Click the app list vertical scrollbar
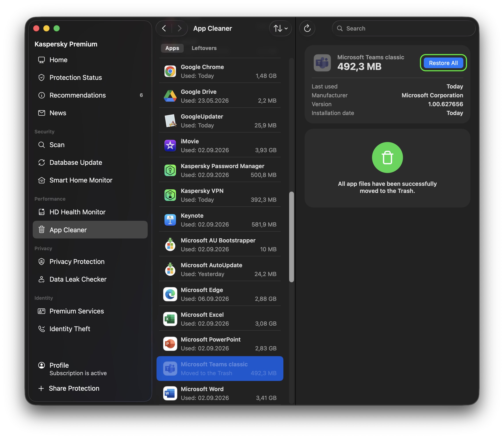 click(x=291, y=237)
